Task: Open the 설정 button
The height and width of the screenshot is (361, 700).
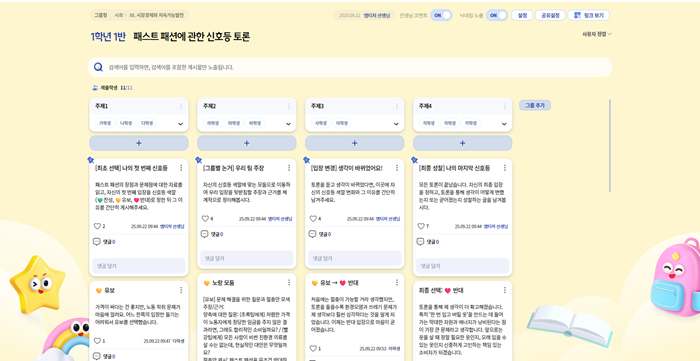Action: pos(522,15)
